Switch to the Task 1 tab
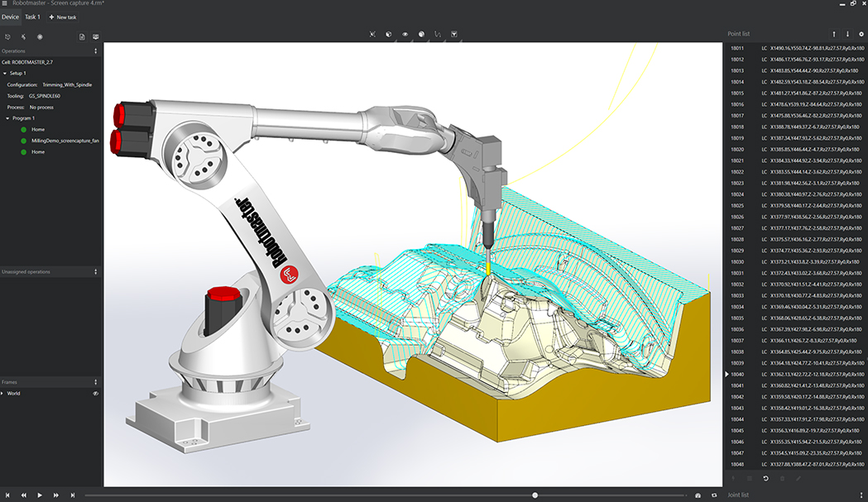 32,17
